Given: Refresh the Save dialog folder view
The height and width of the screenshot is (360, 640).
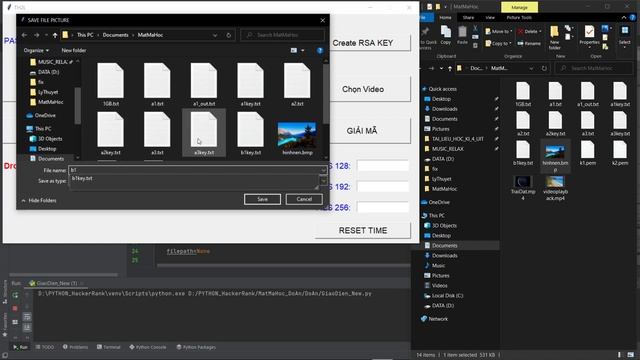Looking at the screenshot, I should point(229,35).
